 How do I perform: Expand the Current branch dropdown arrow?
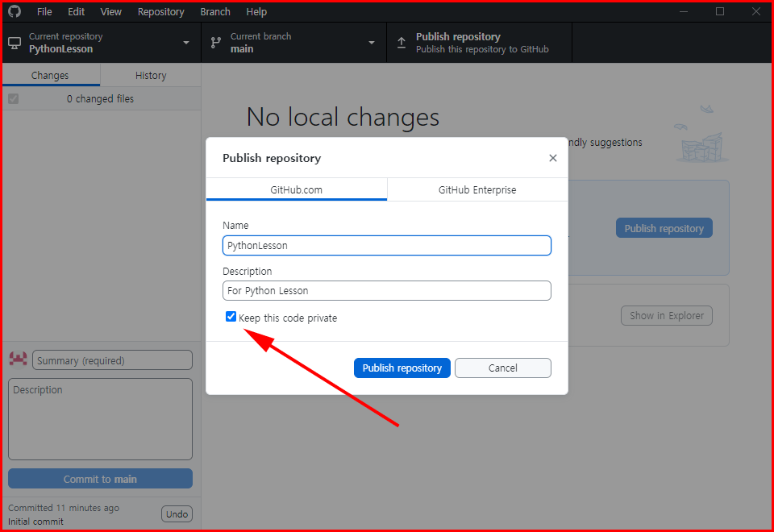click(x=372, y=43)
